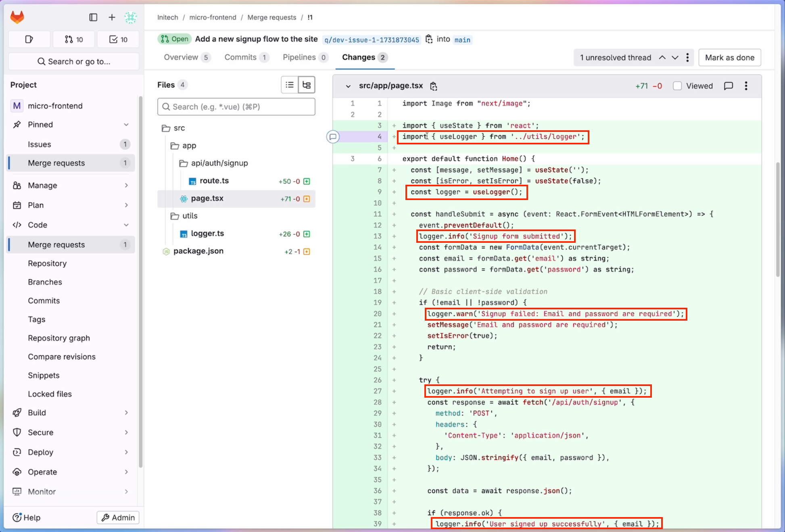The height and width of the screenshot is (532, 785).
Task: Click the plus create-new icon
Action: [x=112, y=17]
